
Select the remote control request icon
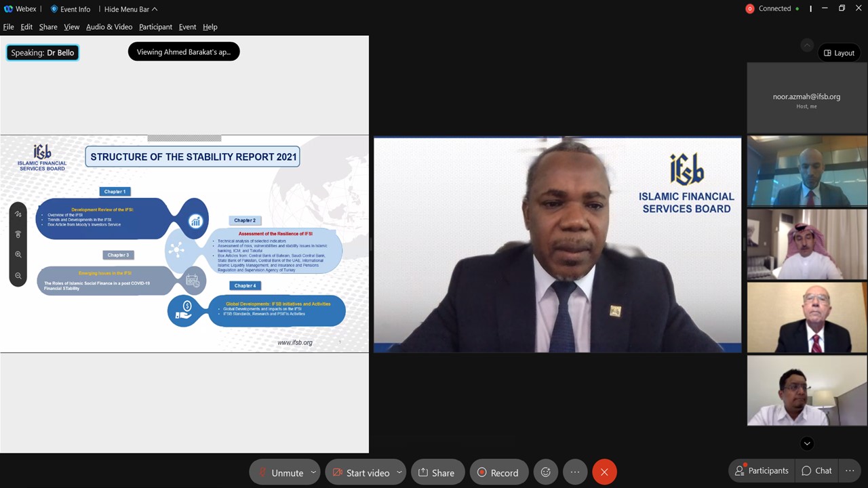(x=18, y=234)
